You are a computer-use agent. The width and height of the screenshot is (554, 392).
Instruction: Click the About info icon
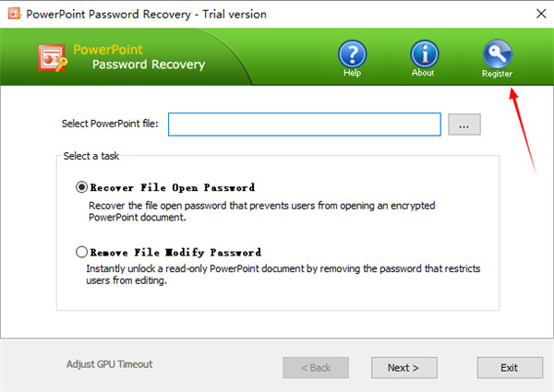(424, 55)
